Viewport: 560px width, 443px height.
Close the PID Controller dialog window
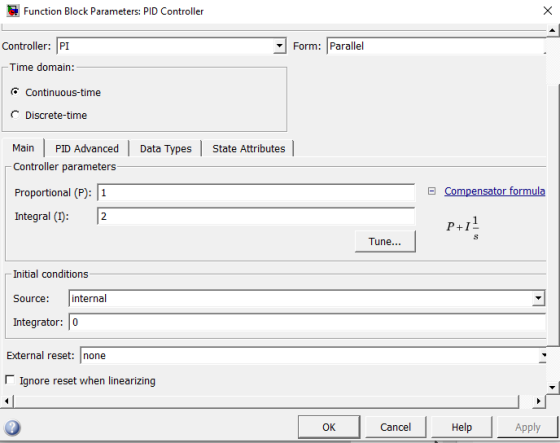point(548,11)
